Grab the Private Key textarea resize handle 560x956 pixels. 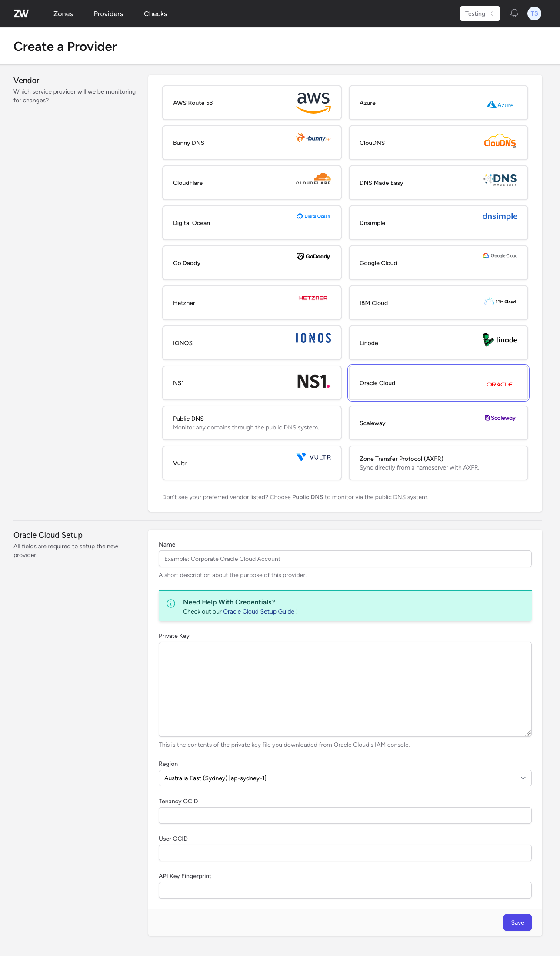point(528,733)
